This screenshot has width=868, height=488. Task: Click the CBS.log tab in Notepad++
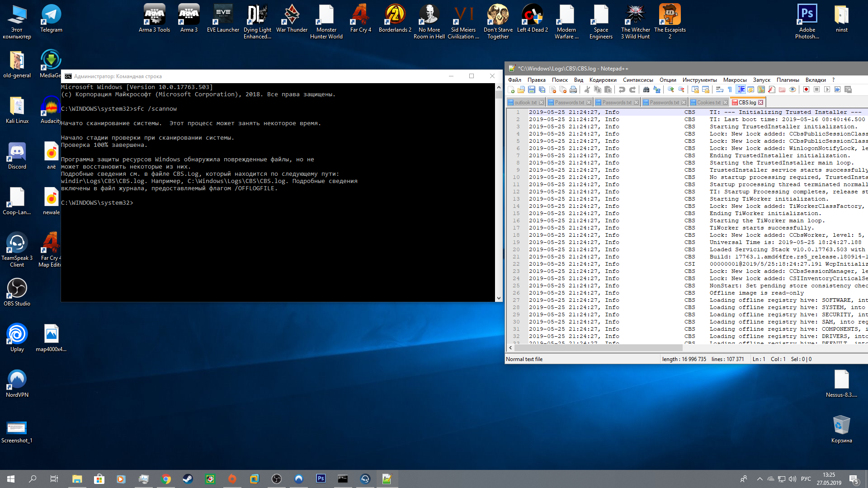pyautogui.click(x=746, y=102)
